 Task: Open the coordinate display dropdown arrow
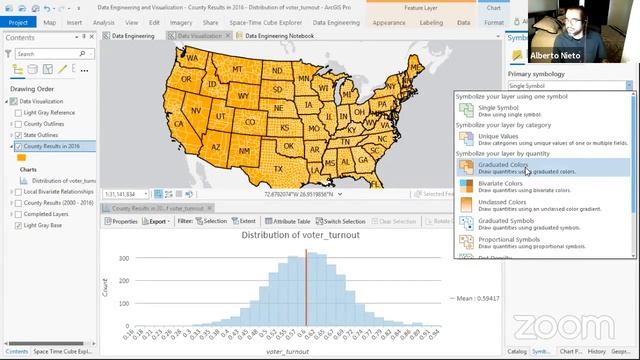click(x=340, y=194)
